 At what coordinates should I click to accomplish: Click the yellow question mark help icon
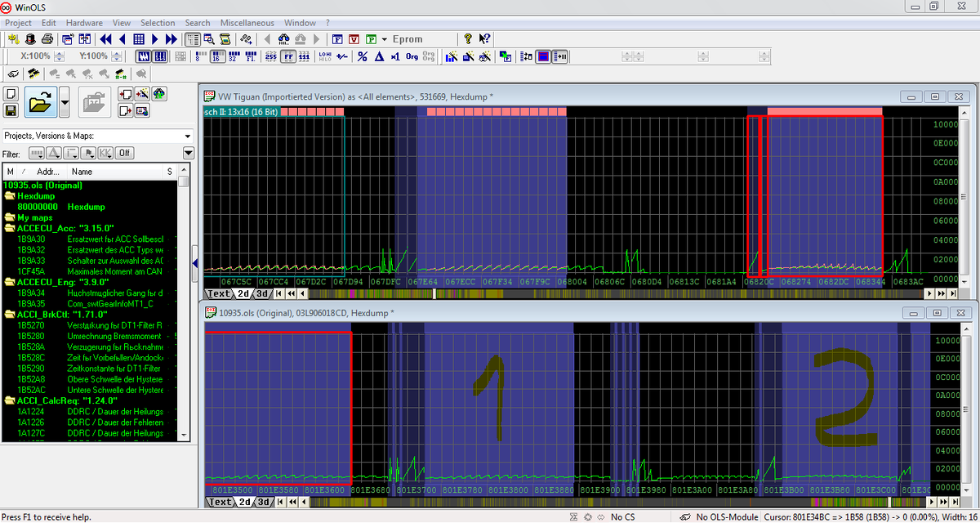tap(468, 38)
